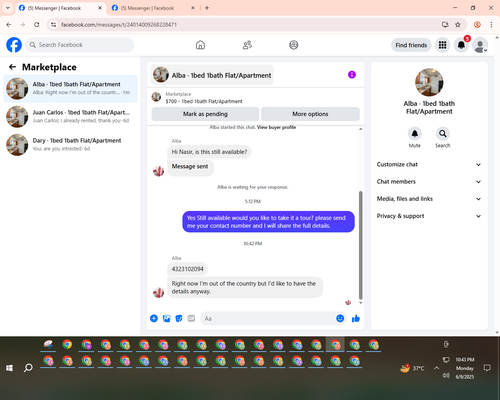Viewport: 500px width, 400px height.
Task: View site information icon in address bar
Action: (53, 24)
